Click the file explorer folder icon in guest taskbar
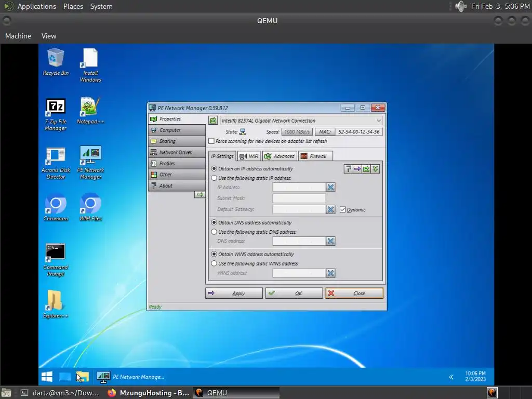The height and width of the screenshot is (399, 532). [x=83, y=377]
